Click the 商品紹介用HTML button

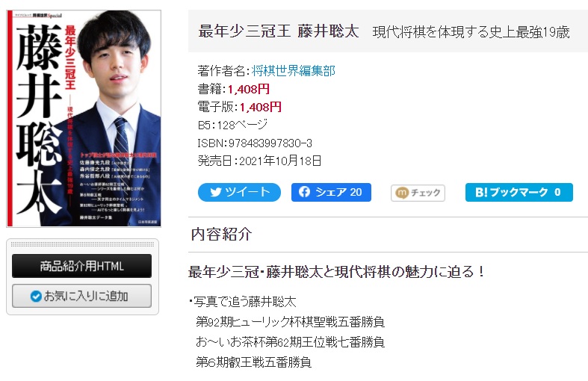(81, 266)
